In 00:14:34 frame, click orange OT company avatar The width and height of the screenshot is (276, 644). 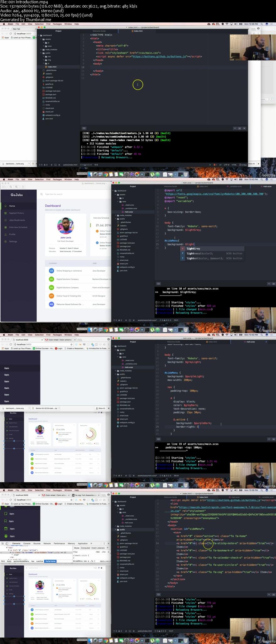click(51, 296)
